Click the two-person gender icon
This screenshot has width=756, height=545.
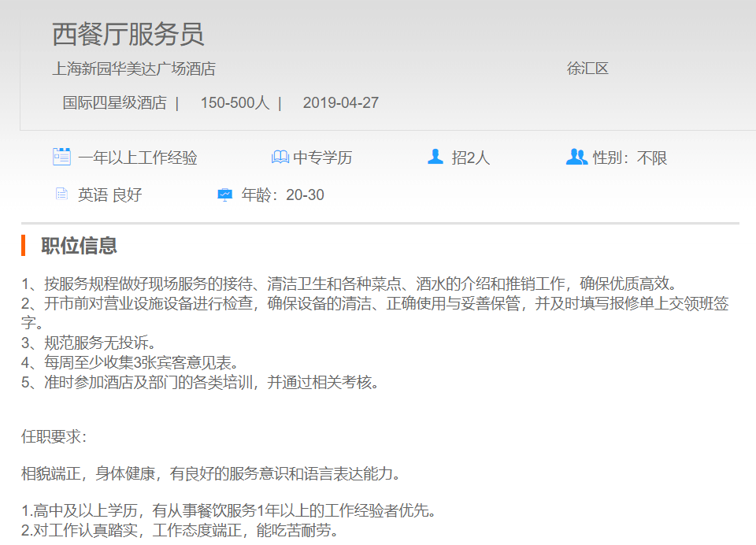pyautogui.click(x=576, y=157)
